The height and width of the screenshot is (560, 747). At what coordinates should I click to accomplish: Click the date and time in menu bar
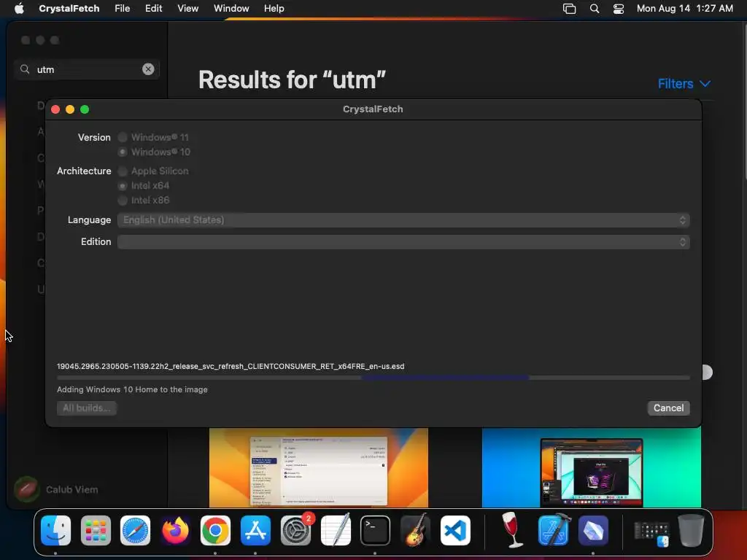tap(684, 8)
